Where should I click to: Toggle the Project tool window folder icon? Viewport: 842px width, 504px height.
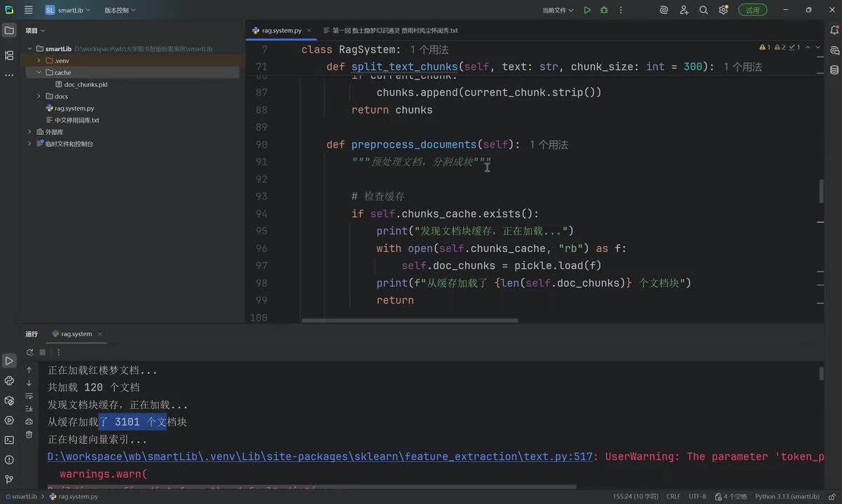[9, 31]
